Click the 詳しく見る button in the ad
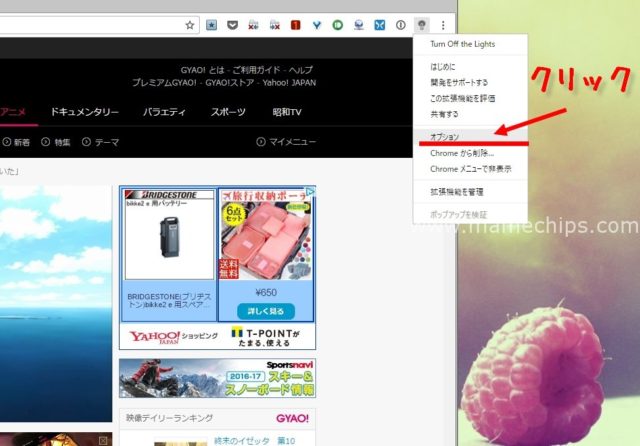This screenshot has width=640, height=446. [266, 310]
